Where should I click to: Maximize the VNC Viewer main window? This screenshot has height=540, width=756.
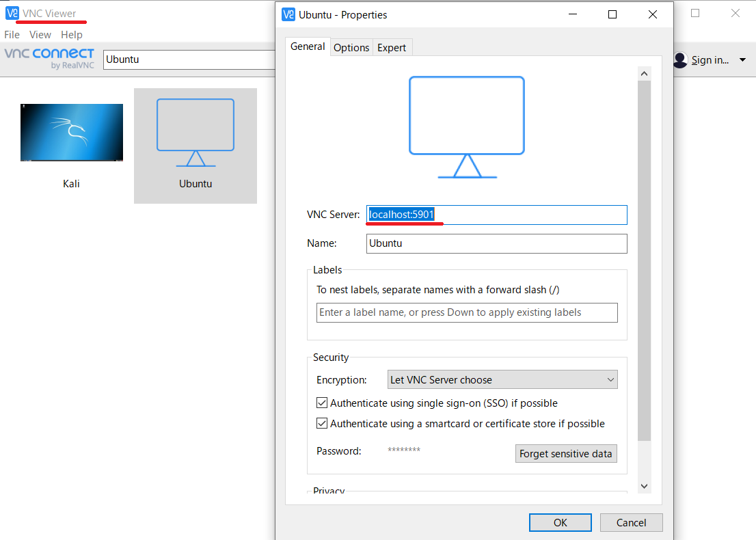click(x=695, y=13)
